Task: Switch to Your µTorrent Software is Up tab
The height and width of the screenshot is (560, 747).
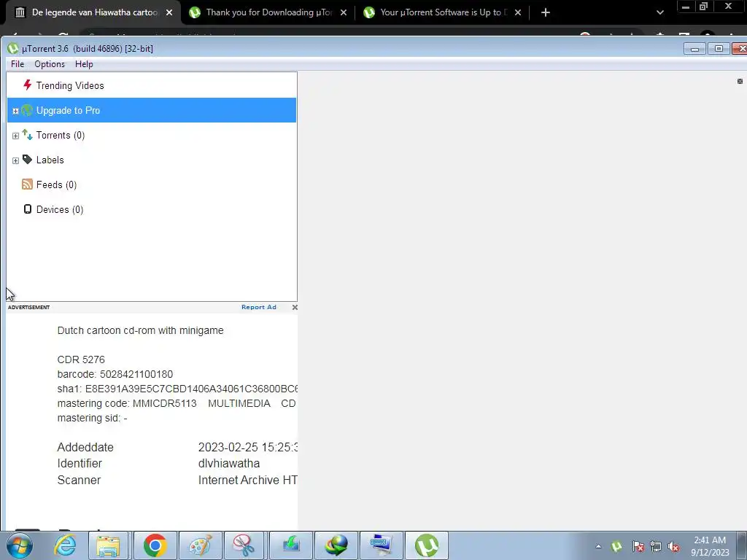Action: click(x=443, y=12)
